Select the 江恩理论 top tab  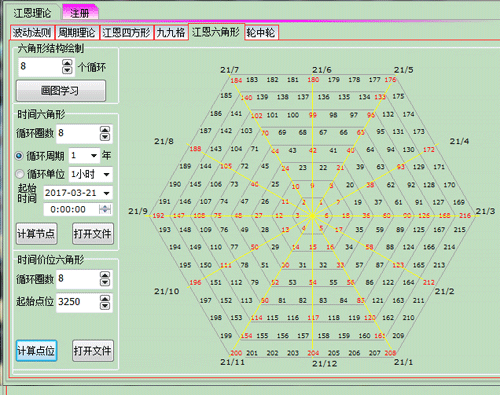[32, 13]
